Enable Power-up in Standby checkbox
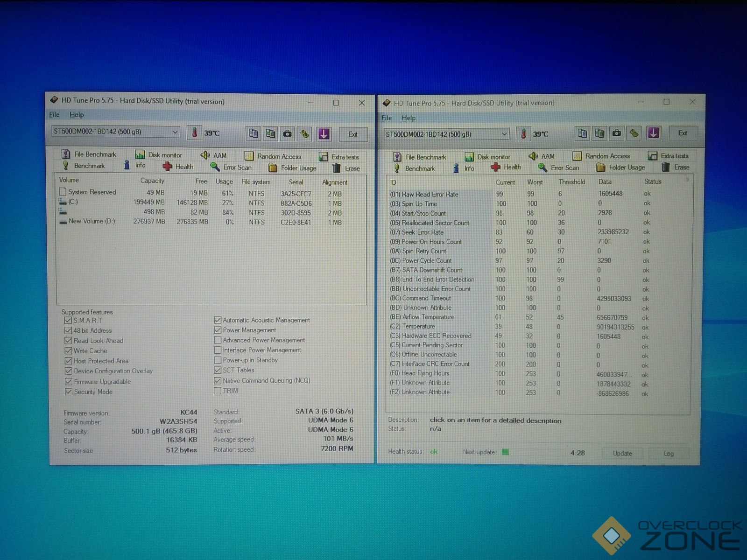 tap(218, 360)
